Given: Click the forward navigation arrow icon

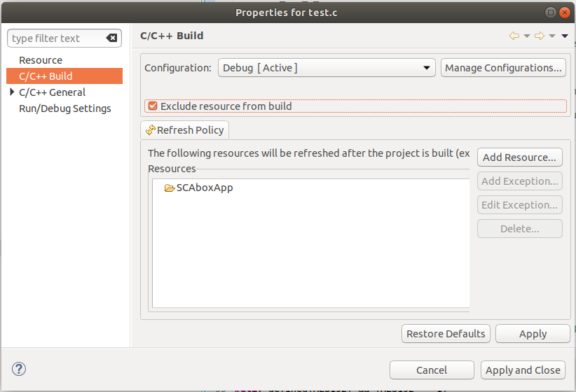Looking at the screenshot, I should (539, 36).
